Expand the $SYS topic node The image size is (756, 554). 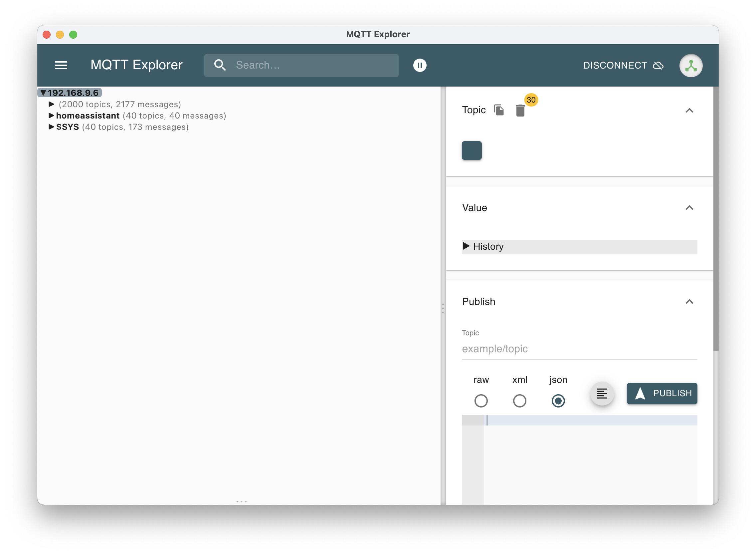51,127
